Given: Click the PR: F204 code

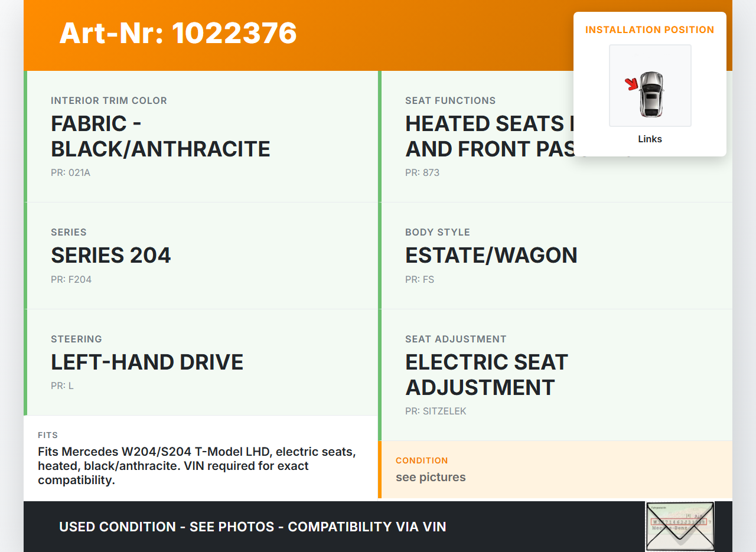Looking at the screenshot, I should (71, 280).
